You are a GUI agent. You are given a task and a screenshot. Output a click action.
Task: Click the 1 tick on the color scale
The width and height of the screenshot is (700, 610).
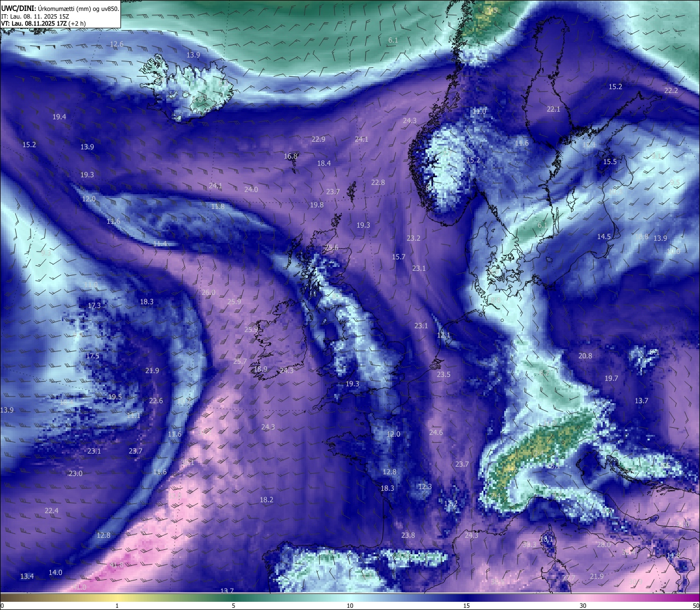point(117,606)
